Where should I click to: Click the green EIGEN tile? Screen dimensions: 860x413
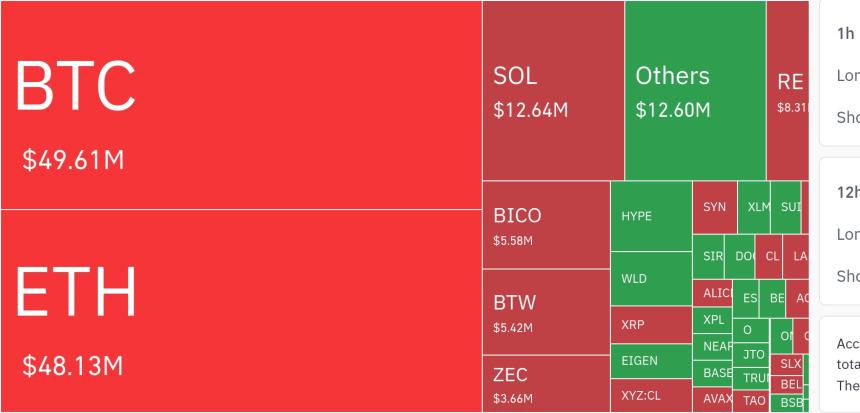click(651, 361)
